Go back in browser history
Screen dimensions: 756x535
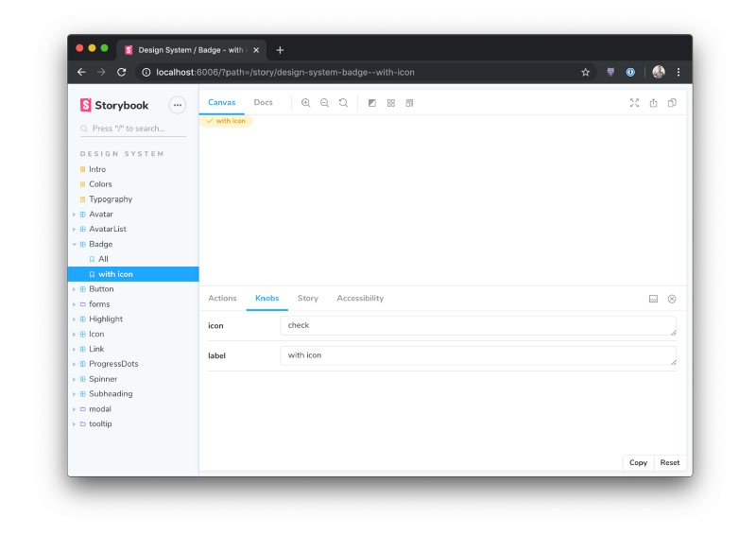[x=81, y=73]
